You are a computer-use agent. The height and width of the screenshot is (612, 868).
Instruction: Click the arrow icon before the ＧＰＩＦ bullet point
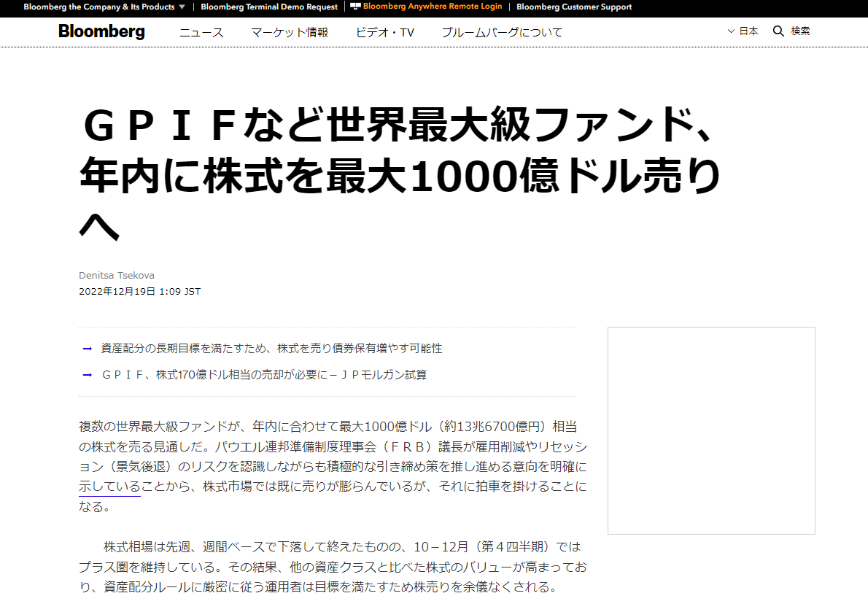coord(85,374)
